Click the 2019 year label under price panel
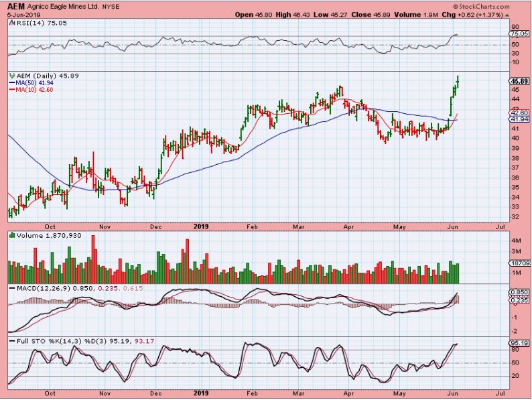The height and width of the screenshot is (400, 532). tap(201, 226)
